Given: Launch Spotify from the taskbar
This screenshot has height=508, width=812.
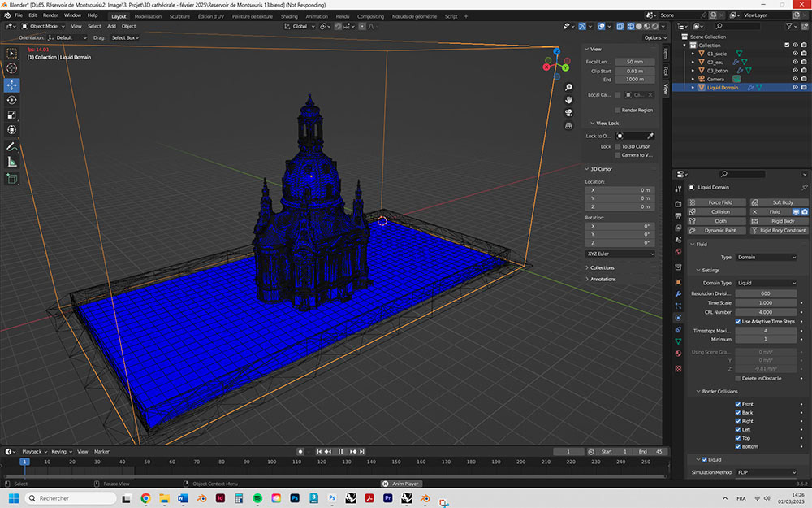Looking at the screenshot, I should [x=257, y=498].
